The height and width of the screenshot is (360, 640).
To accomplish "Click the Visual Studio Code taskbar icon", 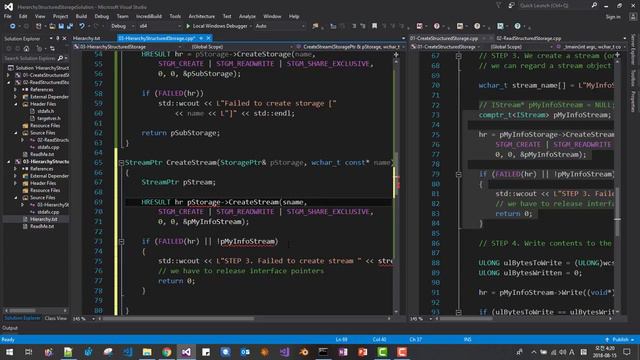I will coord(127,352).
